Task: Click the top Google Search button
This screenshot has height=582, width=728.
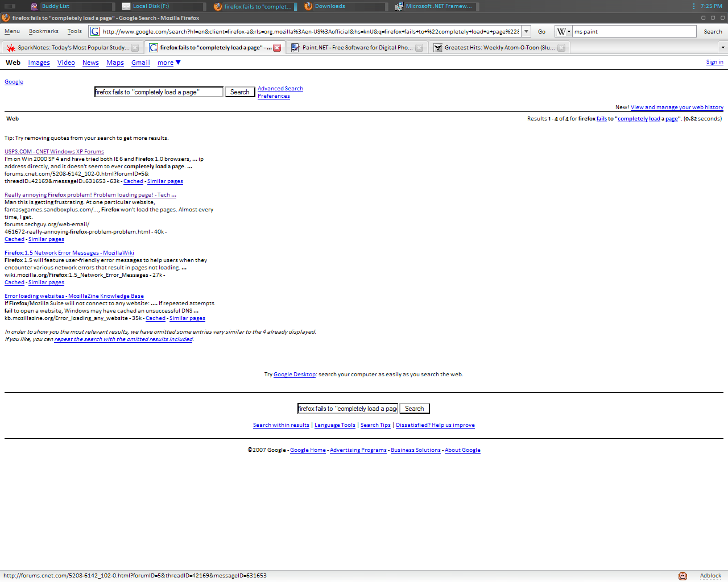Action: click(x=240, y=92)
